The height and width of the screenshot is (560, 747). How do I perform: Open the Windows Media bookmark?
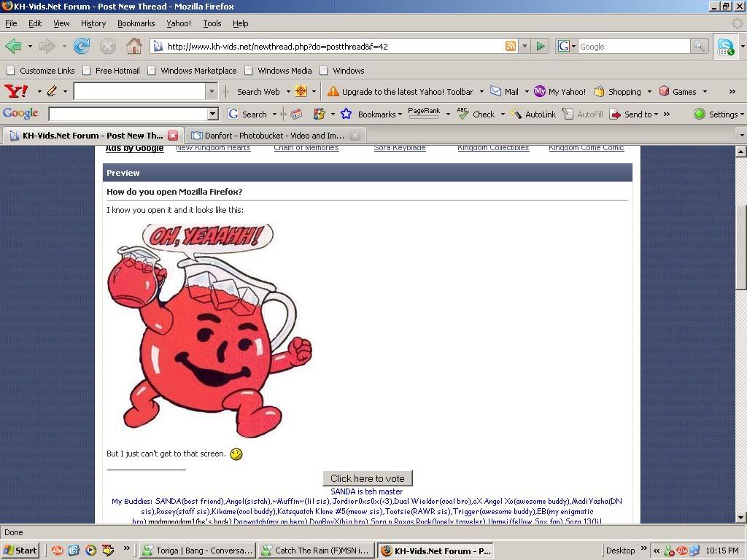click(279, 71)
